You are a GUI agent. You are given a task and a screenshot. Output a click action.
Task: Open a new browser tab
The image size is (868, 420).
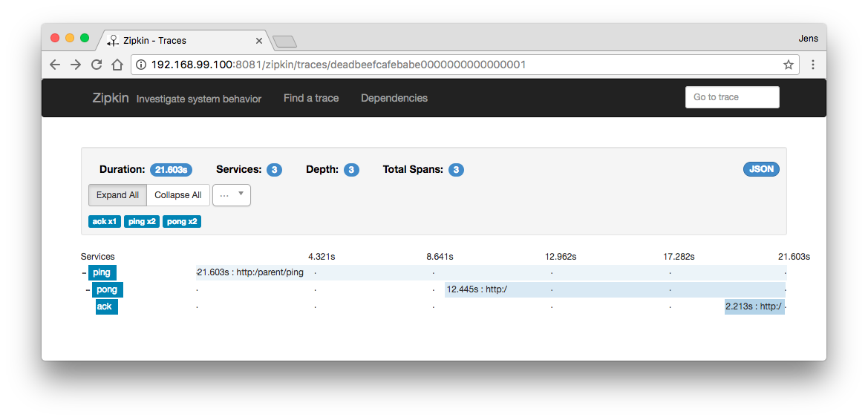(284, 41)
